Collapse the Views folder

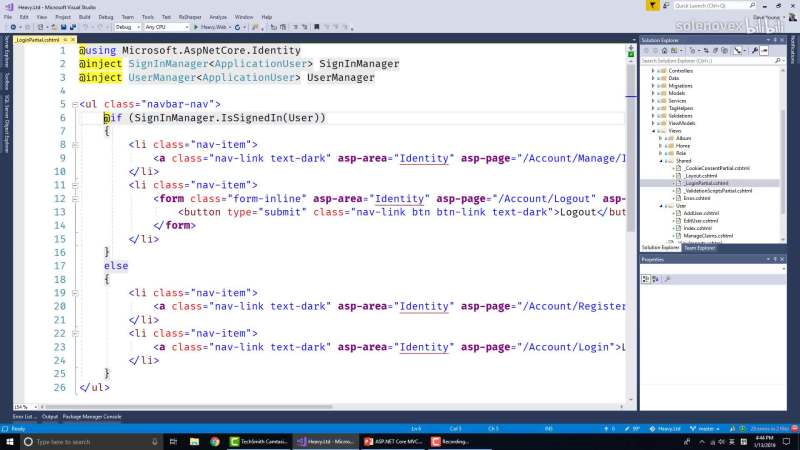[x=654, y=131]
